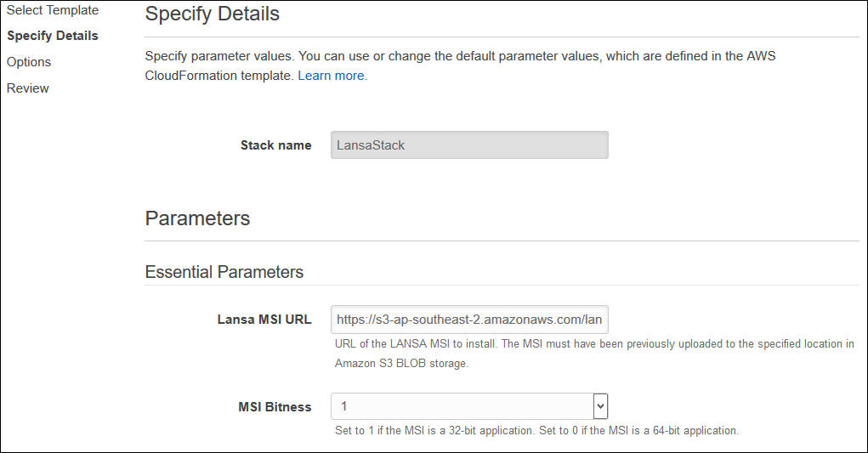
Task: Open the Options step in sidebar
Action: coord(29,62)
